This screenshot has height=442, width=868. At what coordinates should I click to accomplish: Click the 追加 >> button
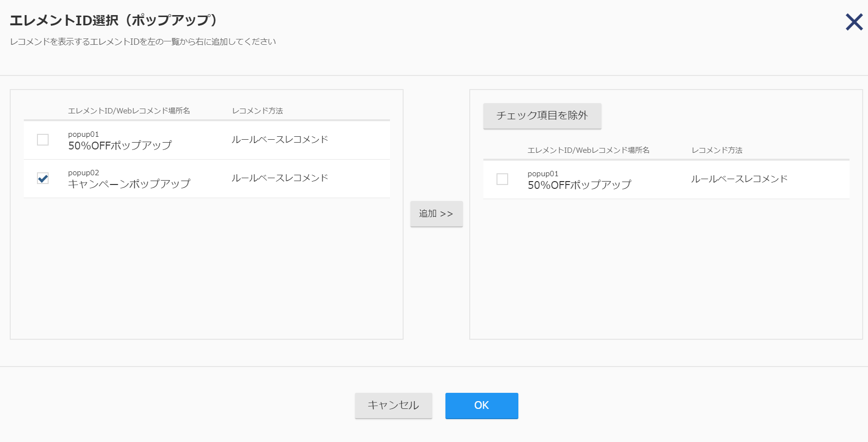[x=436, y=214]
